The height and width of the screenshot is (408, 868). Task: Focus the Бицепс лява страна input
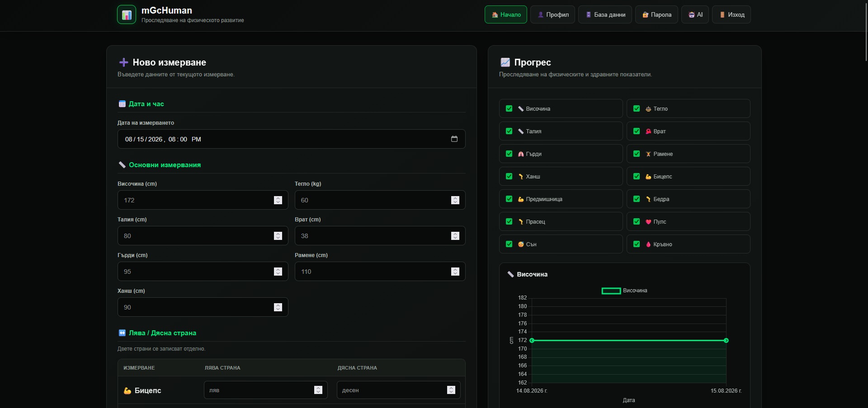point(265,390)
